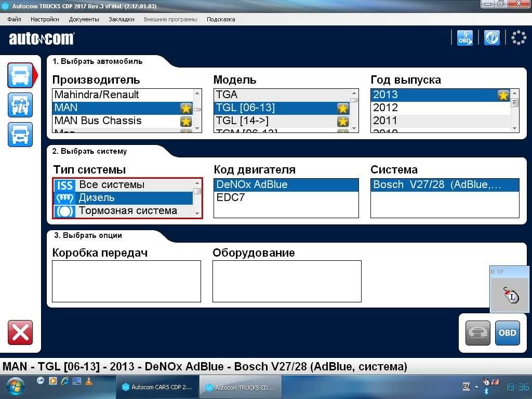Open the Файл menu
Image resolution: width=532 pixels, height=399 pixels.
tap(14, 19)
